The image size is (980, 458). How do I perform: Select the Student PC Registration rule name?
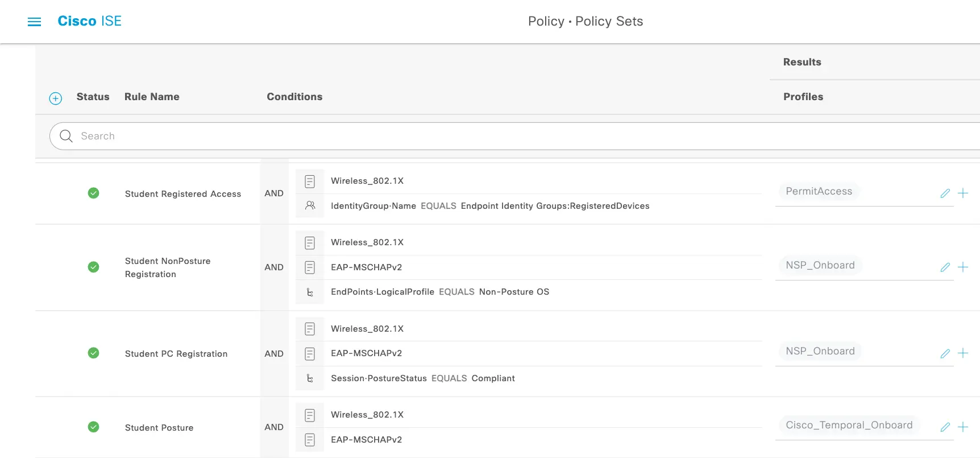tap(176, 354)
